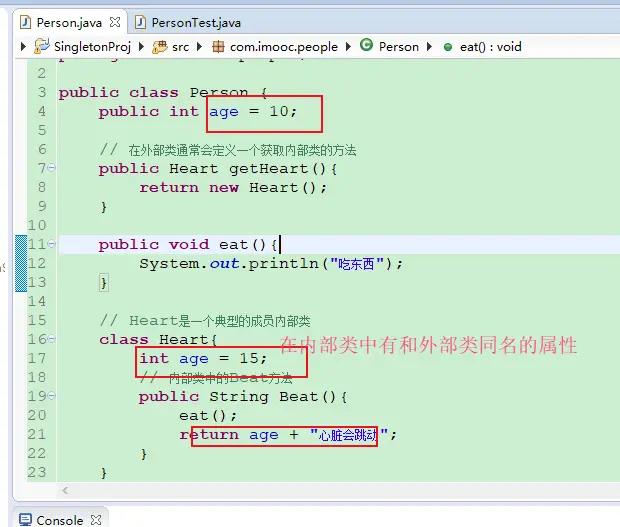Image resolution: width=620 pixels, height=527 pixels.
Task: Expand the arrow after Person breadcrumb
Action: [429, 47]
